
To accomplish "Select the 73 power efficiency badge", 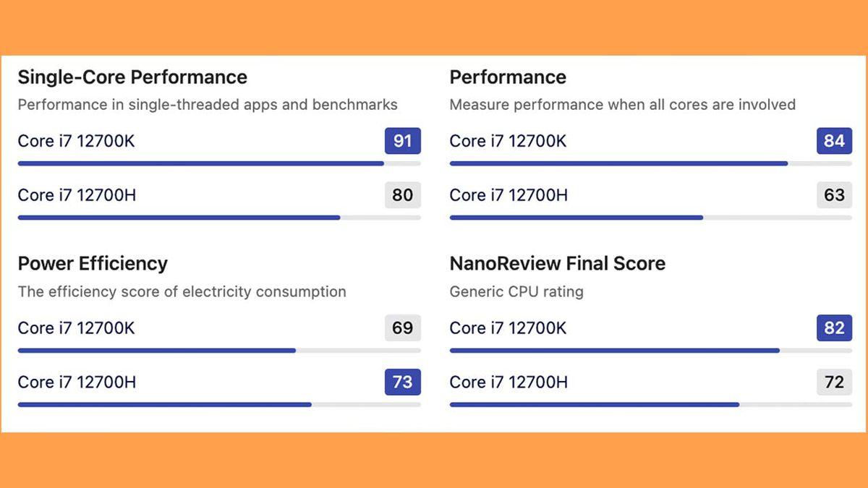I will coord(402,382).
